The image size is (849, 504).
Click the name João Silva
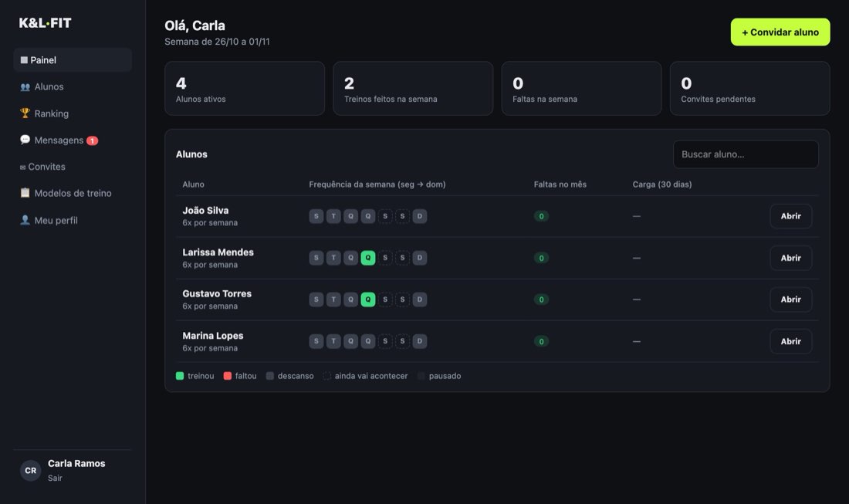click(x=205, y=210)
